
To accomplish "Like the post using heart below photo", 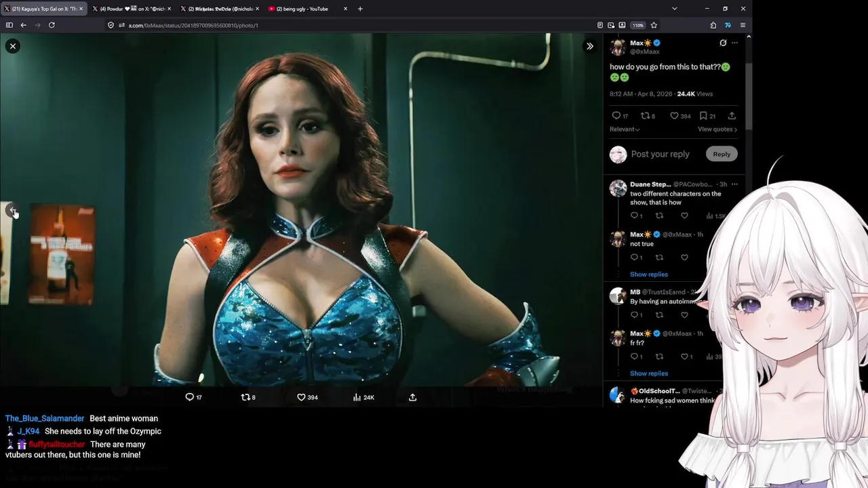I will click(301, 397).
